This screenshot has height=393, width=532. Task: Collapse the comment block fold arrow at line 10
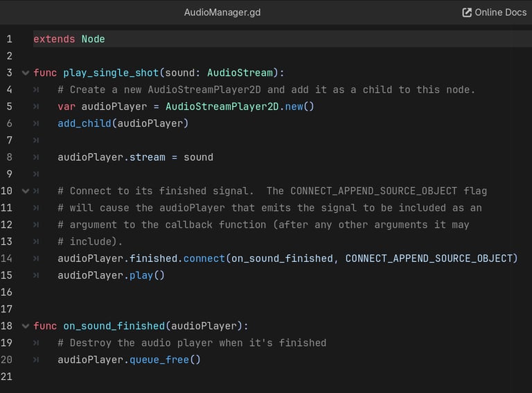[x=26, y=191]
